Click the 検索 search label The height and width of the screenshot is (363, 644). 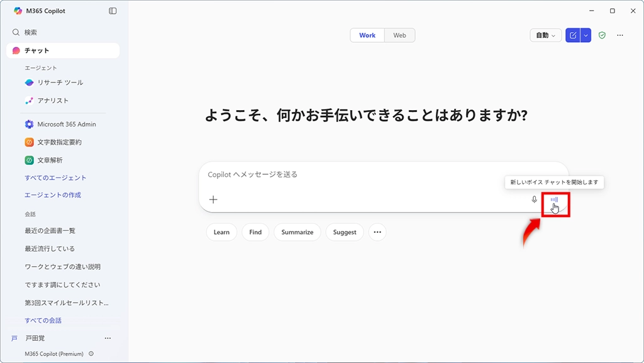pos(31,33)
